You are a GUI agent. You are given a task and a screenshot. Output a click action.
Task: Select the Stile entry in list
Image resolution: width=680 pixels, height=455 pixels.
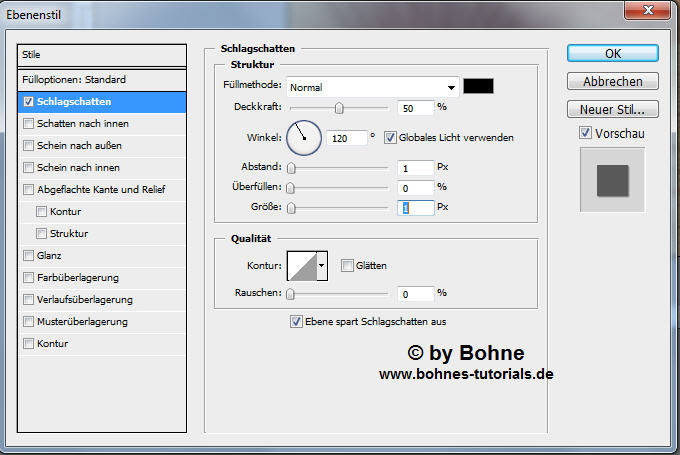coord(103,55)
